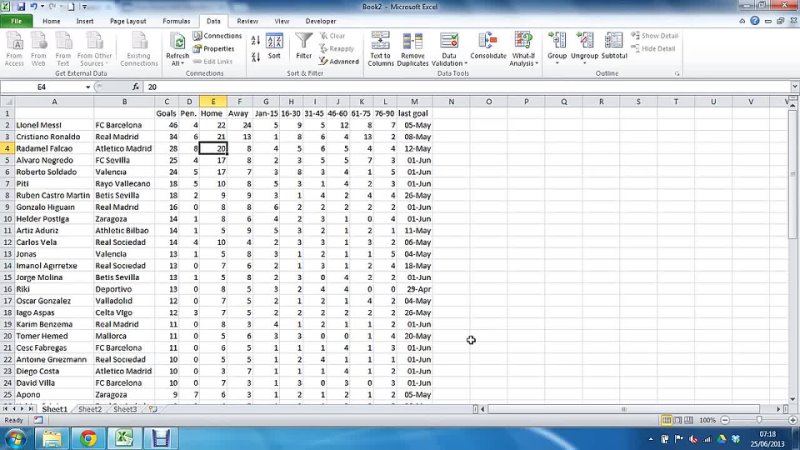800x450 pixels.
Task: Toggle the Filter funnel button
Action: coord(304,46)
